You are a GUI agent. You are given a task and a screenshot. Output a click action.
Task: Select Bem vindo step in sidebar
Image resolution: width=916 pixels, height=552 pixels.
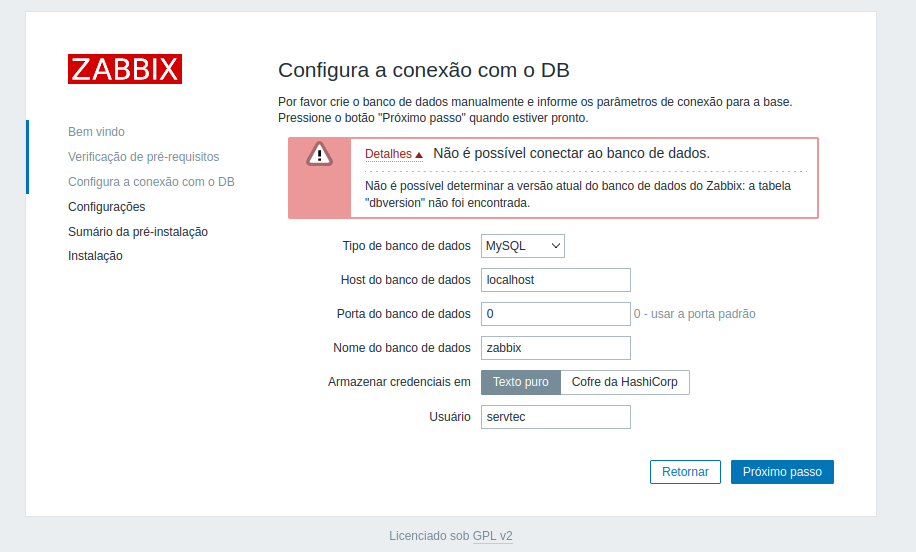[96, 132]
